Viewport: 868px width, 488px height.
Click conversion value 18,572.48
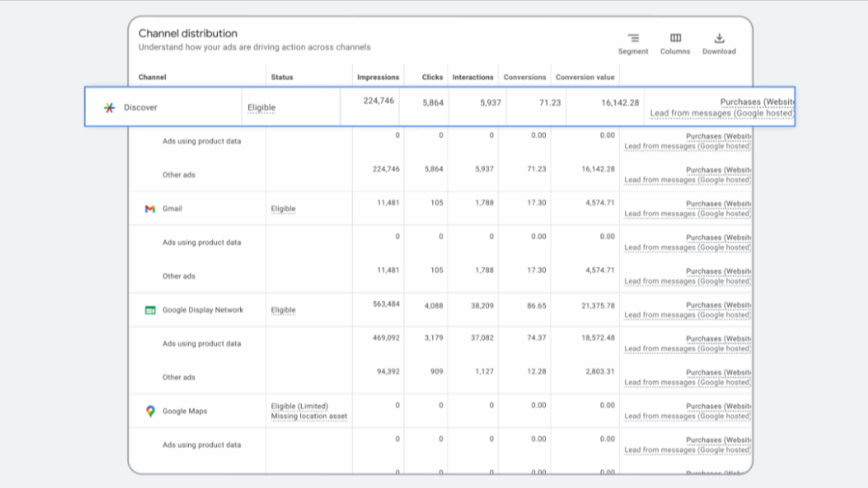[598, 337]
